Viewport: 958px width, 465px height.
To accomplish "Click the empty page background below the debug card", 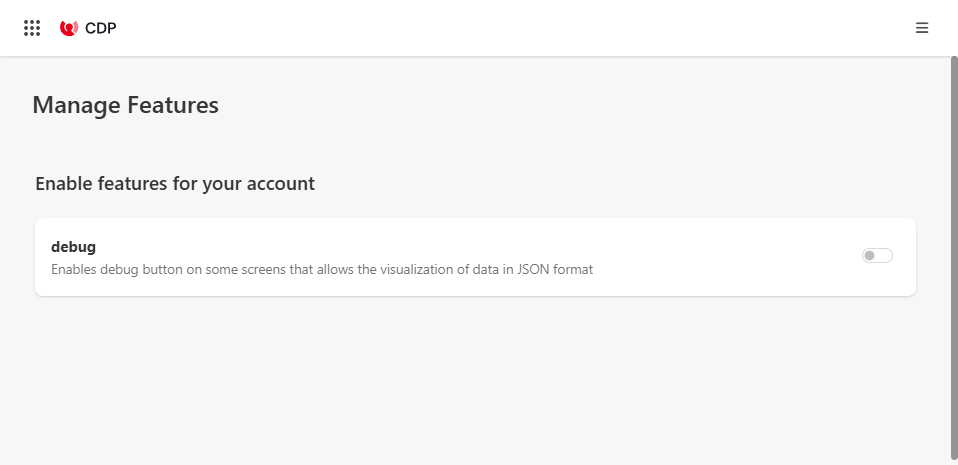I will point(475,380).
